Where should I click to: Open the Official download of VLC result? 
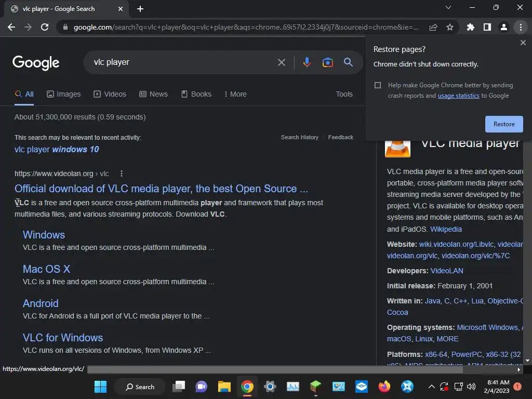(161, 189)
